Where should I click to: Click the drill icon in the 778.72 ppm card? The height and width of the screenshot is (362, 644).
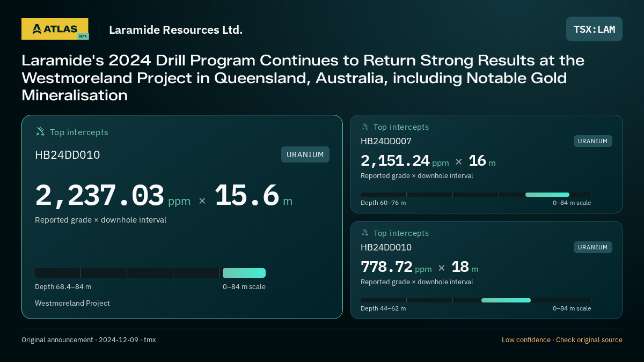(365, 233)
